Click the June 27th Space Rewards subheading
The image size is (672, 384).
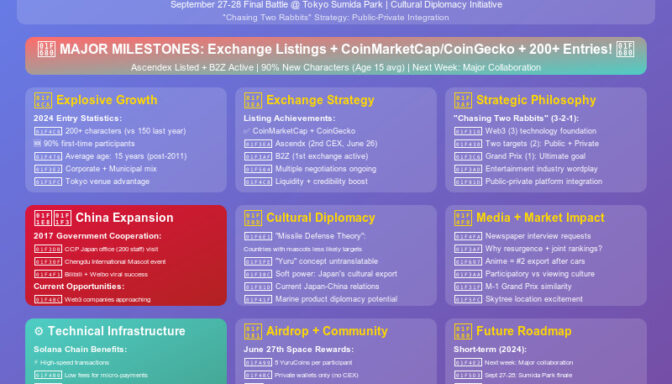pos(298,349)
